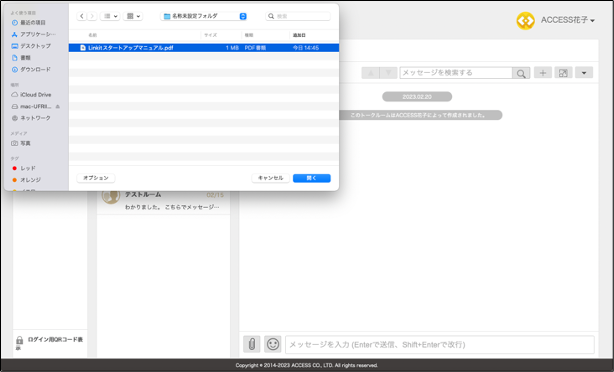Sort by 種類 column header
This screenshot has width=614, height=372.
(x=249, y=35)
